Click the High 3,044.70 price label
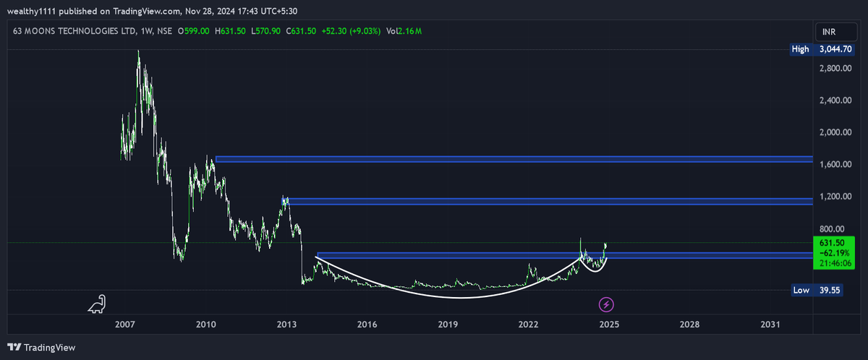Viewport: 868px width, 360px height. [x=822, y=50]
